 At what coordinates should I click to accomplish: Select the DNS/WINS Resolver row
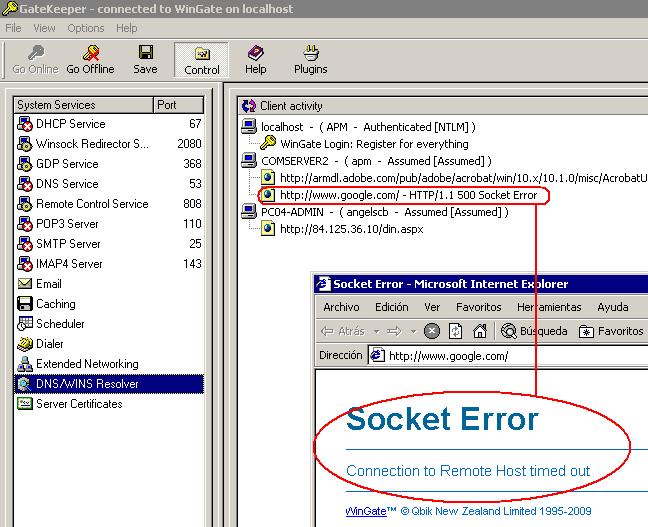(x=109, y=384)
